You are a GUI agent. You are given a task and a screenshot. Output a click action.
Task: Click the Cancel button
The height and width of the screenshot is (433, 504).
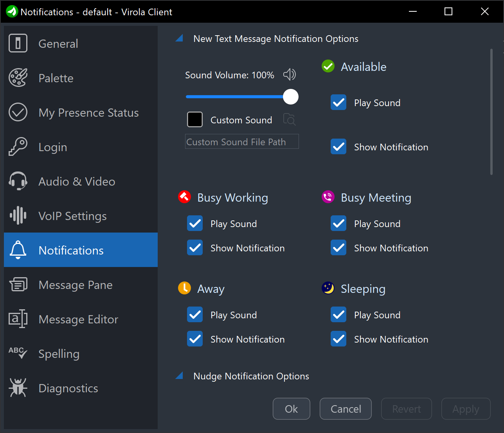[346, 409]
